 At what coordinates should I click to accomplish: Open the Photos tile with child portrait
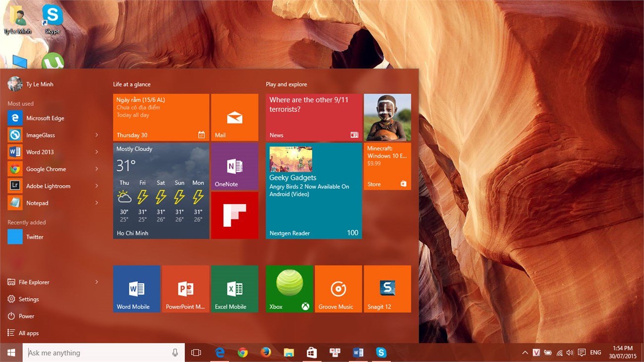[x=387, y=117]
